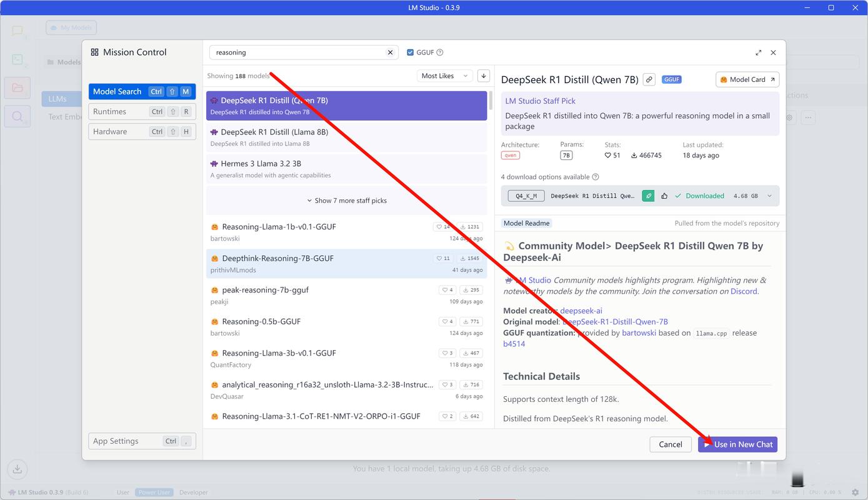
Task: Open the Runtimes section
Action: pyautogui.click(x=142, y=111)
